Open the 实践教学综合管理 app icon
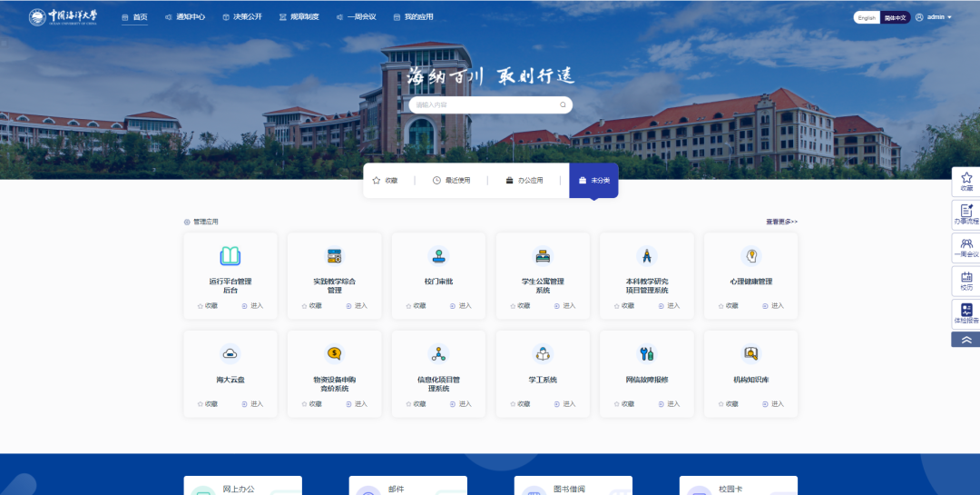 click(x=334, y=255)
